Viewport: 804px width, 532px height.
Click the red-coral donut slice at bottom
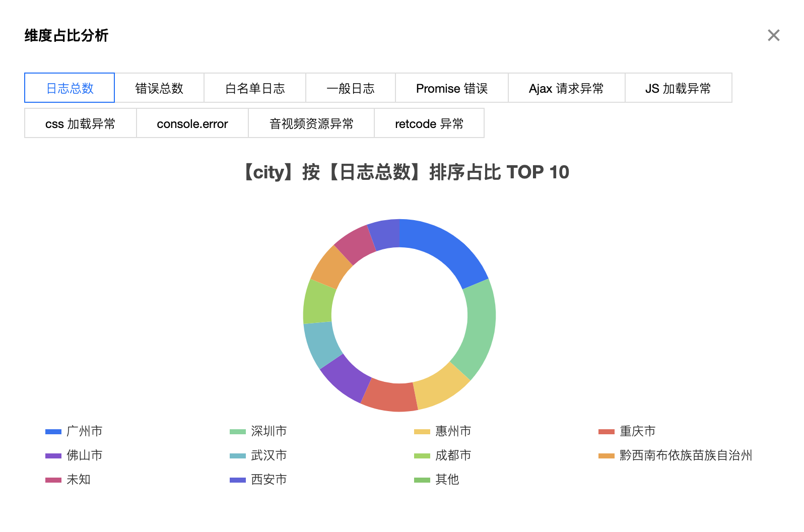pos(390,396)
